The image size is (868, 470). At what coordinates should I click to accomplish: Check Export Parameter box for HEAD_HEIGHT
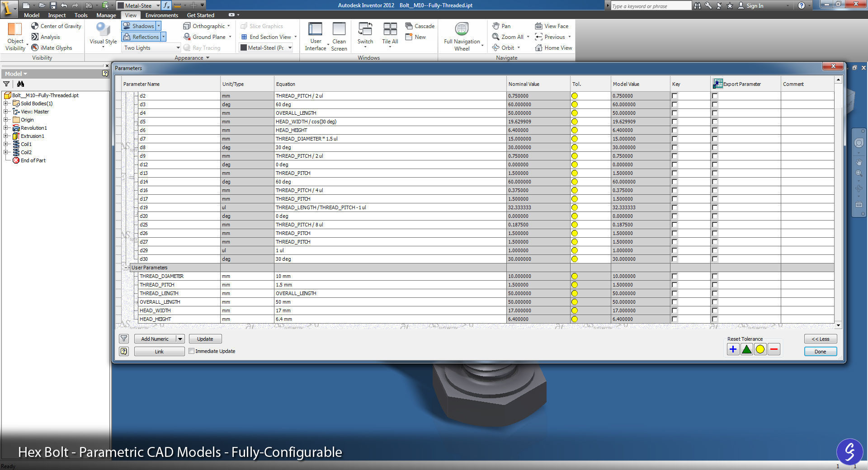pyautogui.click(x=715, y=319)
